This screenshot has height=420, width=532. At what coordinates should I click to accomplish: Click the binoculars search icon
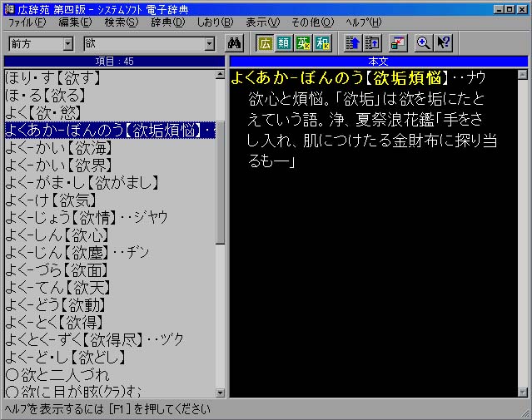coord(234,43)
